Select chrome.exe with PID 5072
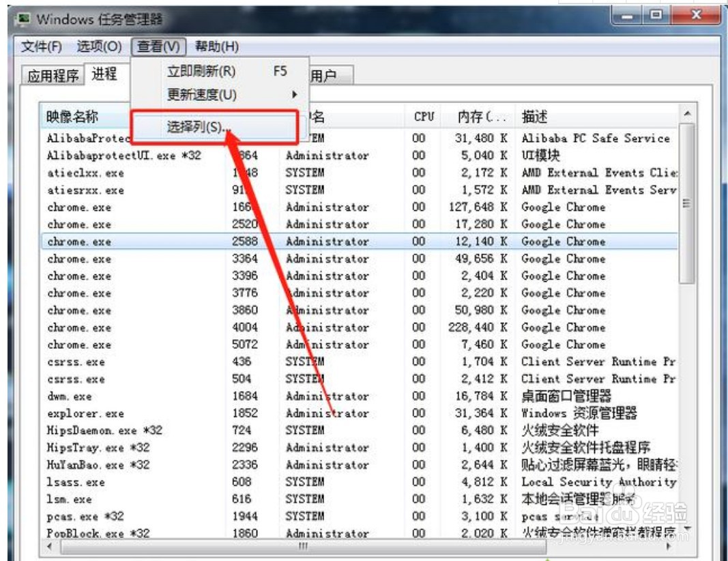Viewport: 728px width, 561px height. [x=360, y=345]
